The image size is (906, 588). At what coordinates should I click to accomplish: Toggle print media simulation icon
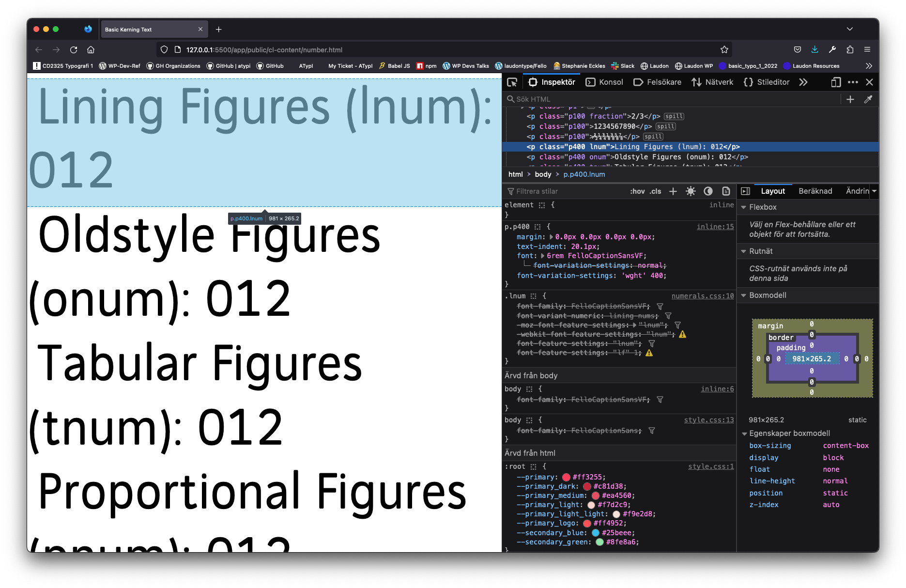(x=726, y=191)
